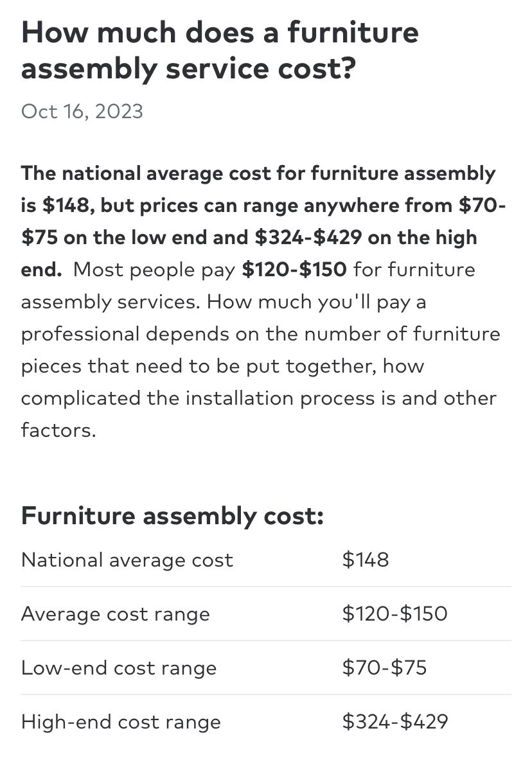Click the furniture assembly cost article headline

coord(220,50)
